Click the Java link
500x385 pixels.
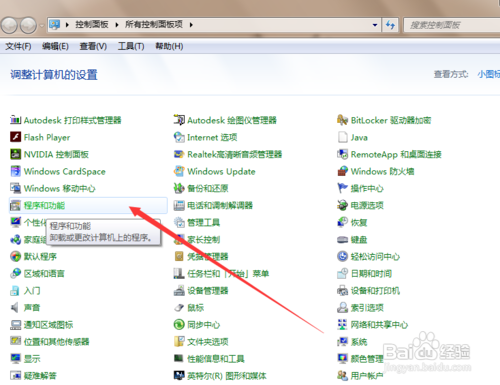(x=359, y=137)
